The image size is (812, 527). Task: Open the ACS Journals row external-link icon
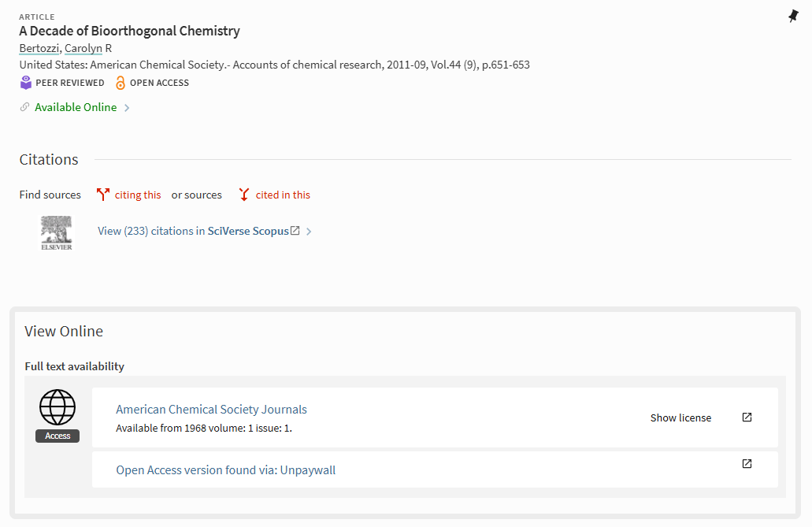[x=747, y=418]
